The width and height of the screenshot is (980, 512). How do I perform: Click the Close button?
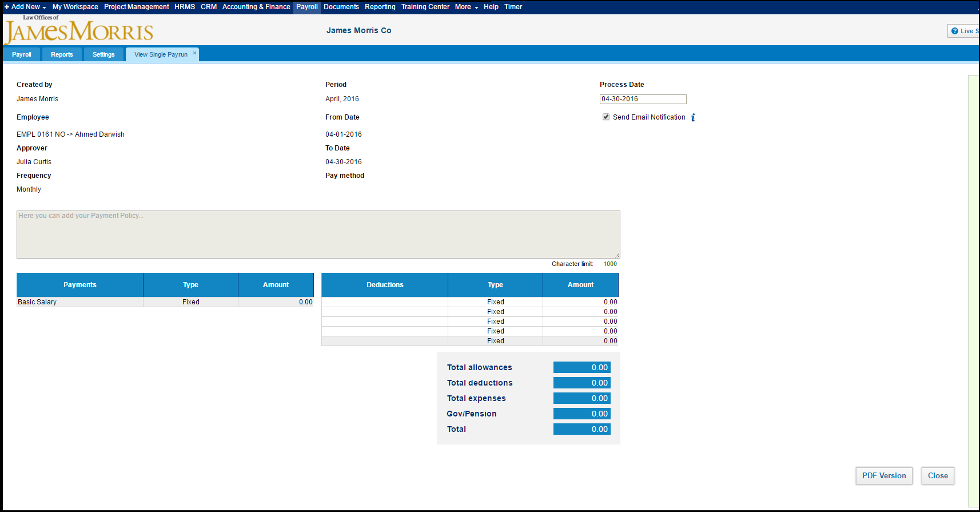point(938,476)
